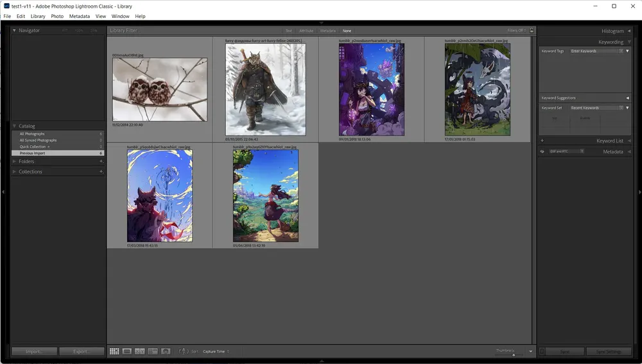Click plus icon on Keyword List panel

(542, 141)
